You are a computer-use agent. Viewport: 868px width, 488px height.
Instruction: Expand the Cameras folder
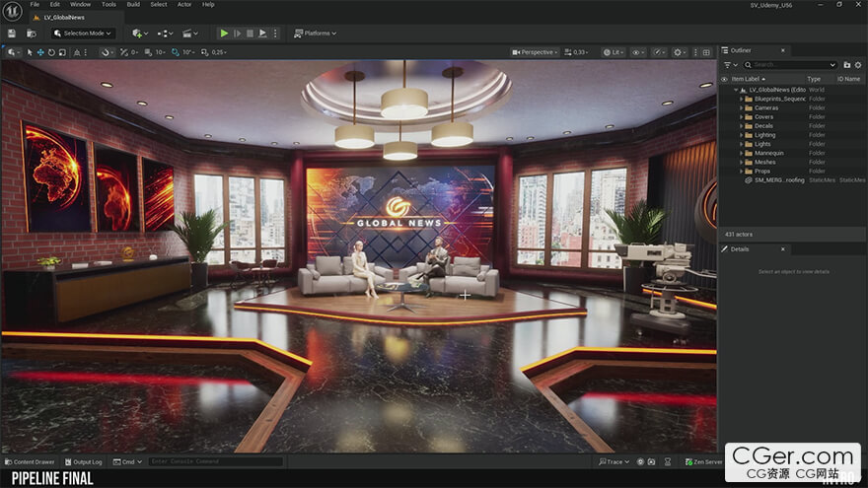pyautogui.click(x=741, y=107)
